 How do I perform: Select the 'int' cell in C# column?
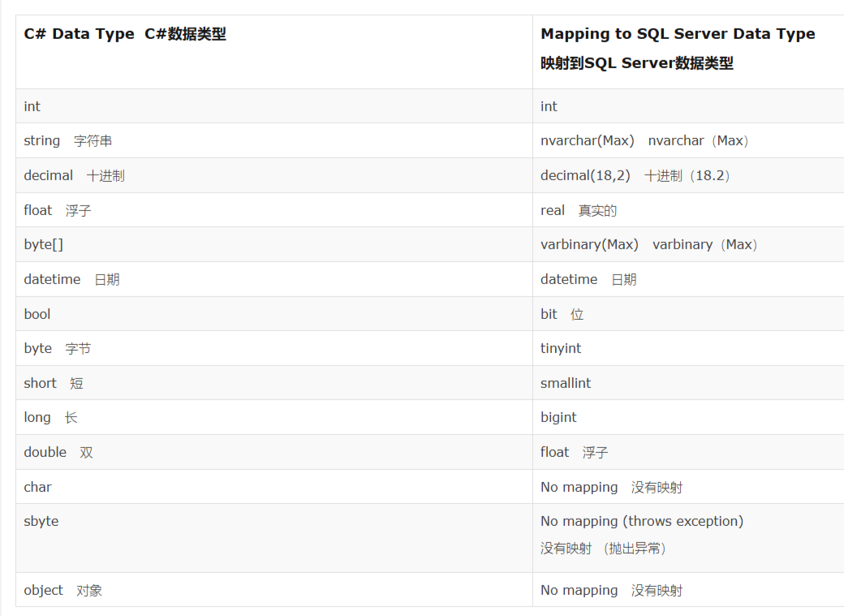[274, 106]
